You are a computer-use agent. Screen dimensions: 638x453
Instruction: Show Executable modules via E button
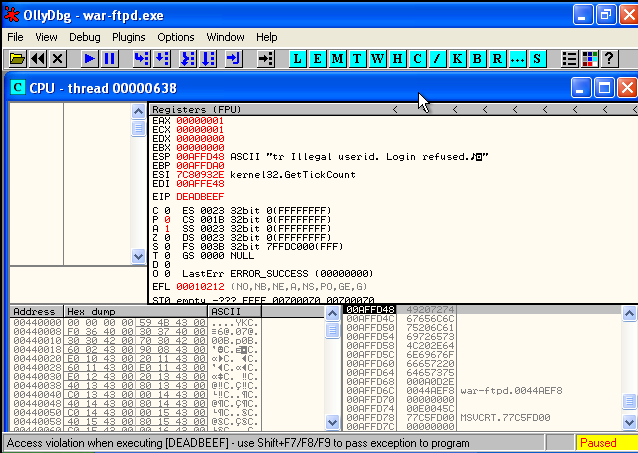click(317, 59)
